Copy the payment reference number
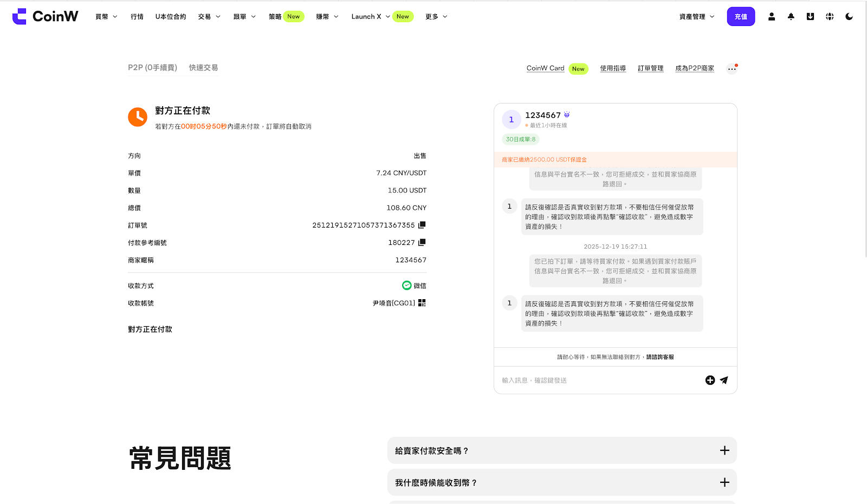 click(422, 242)
